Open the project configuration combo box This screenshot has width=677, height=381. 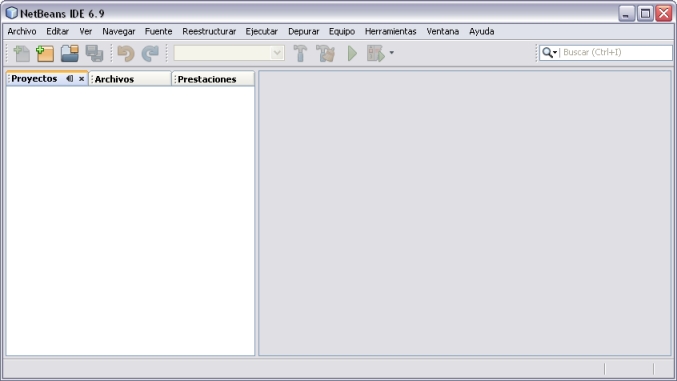229,53
